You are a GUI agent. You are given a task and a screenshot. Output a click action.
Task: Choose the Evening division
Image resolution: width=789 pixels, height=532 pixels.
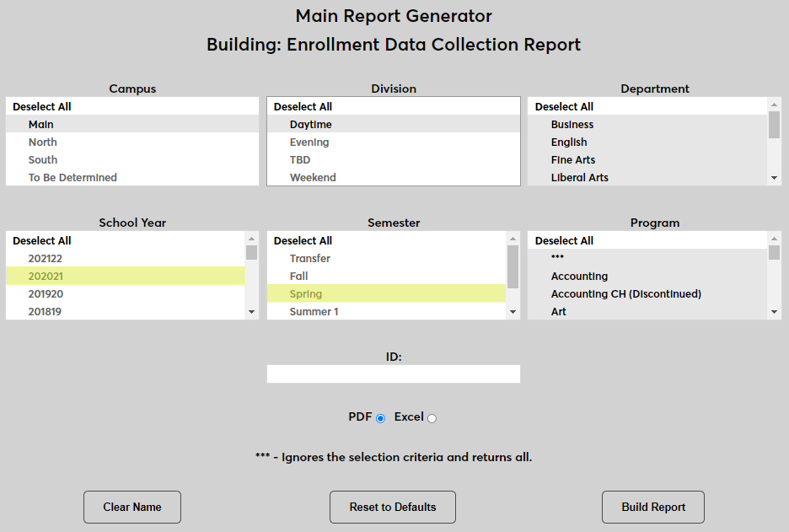[x=309, y=142]
